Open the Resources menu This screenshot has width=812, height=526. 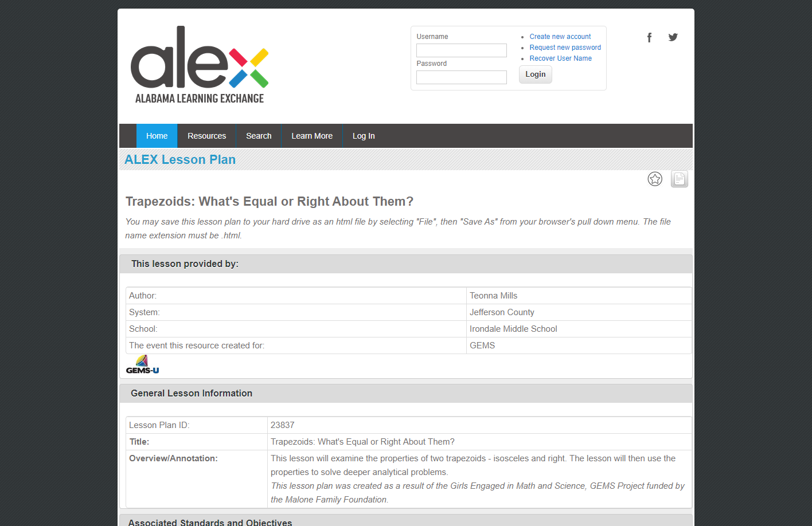(206, 136)
